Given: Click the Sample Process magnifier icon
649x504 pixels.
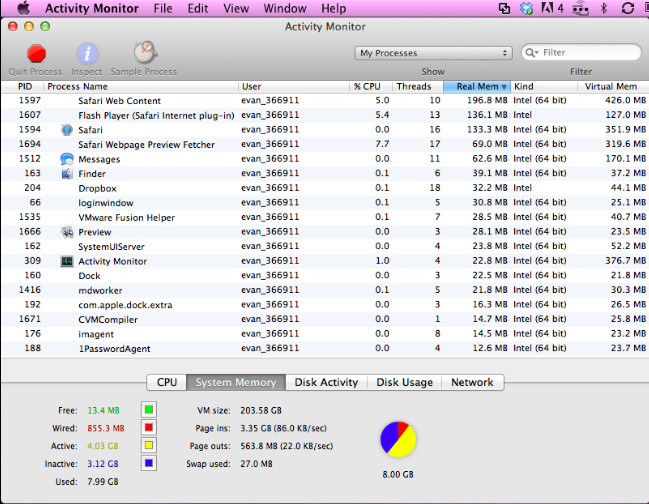Looking at the screenshot, I should (145, 52).
